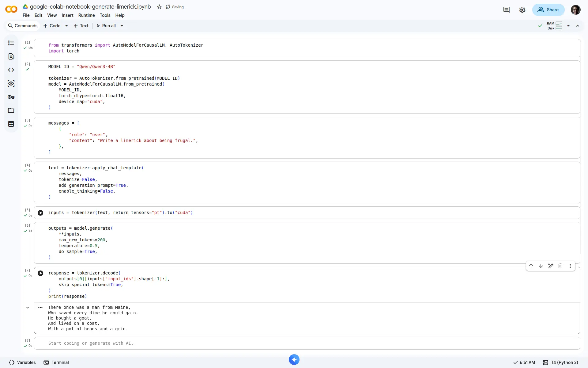Click Run all button
Screen dimensions: 588x368
[106, 26]
